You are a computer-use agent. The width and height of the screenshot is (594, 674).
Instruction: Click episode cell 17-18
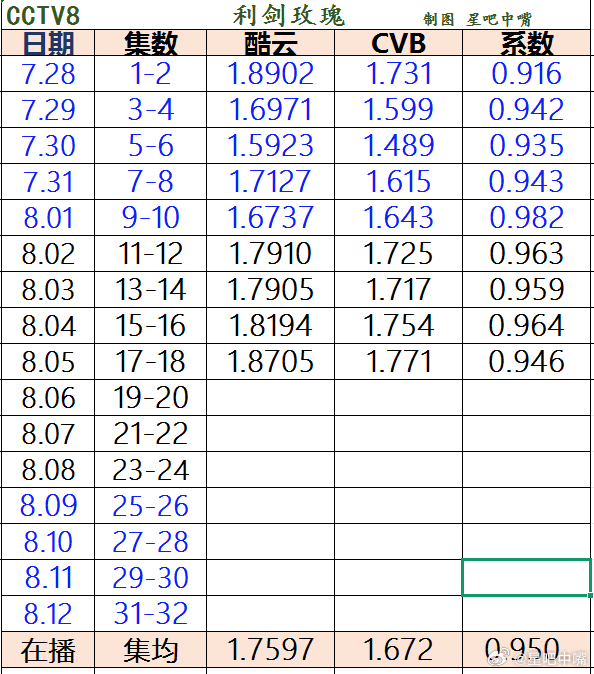pyautogui.click(x=150, y=361)
